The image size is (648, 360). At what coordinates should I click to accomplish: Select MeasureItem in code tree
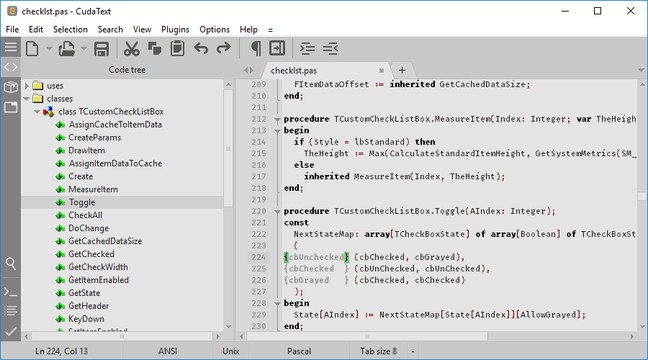[93, 189]
